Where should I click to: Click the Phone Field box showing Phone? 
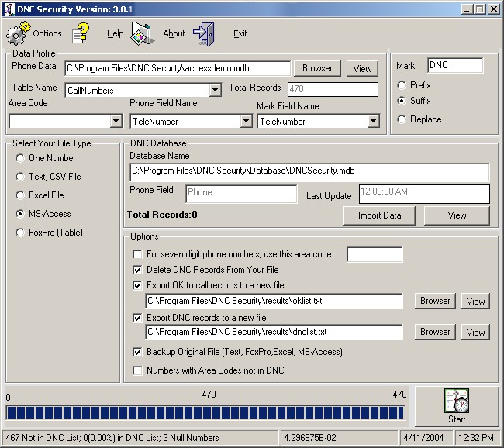click(x=241, y=193)
